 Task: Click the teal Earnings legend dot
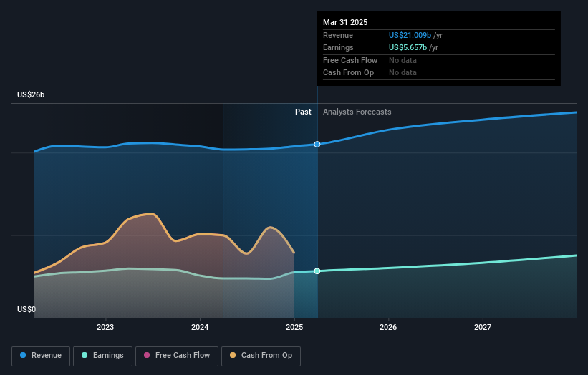point(85,355)
